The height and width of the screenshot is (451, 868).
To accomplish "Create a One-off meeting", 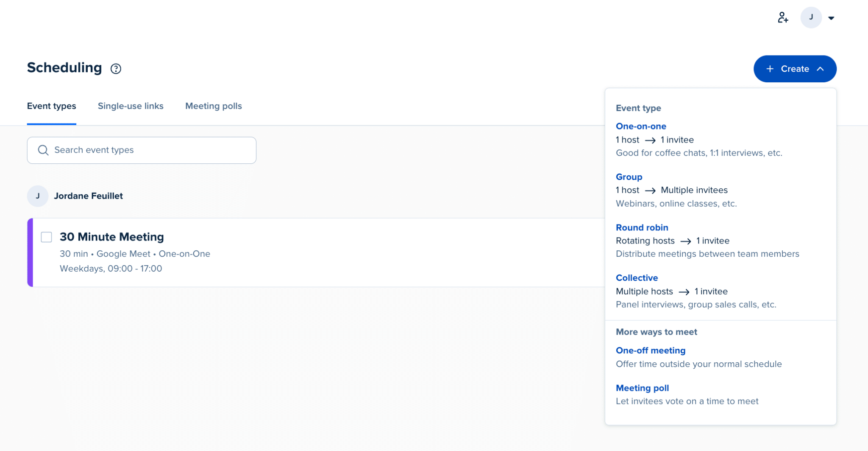I will 651,350.
